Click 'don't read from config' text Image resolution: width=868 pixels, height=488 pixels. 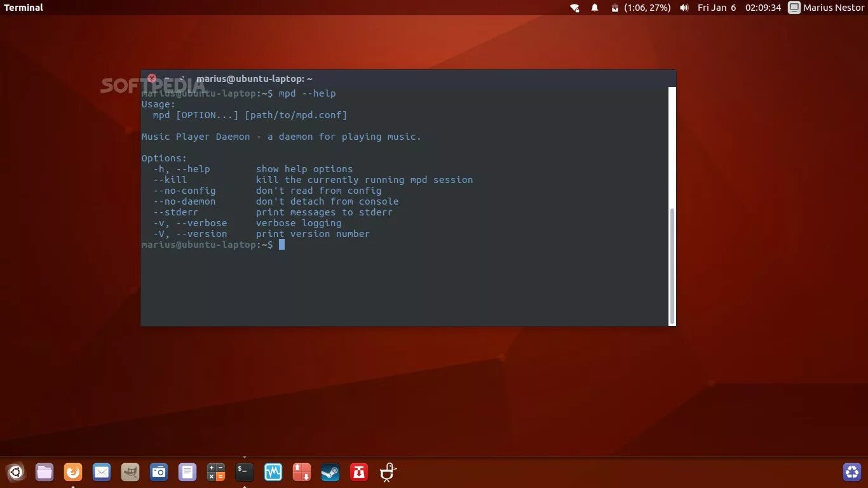point(318,191)
